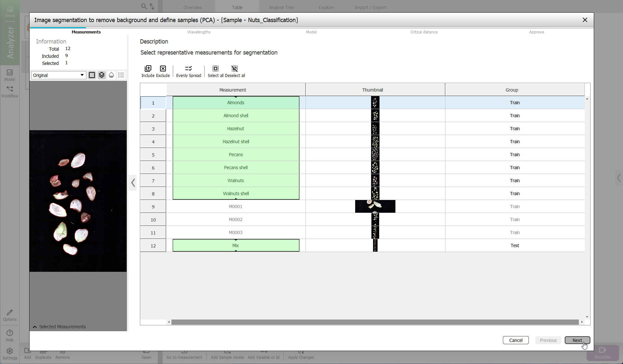
Task: Sort by the Group column header
Action: (511, 90)
